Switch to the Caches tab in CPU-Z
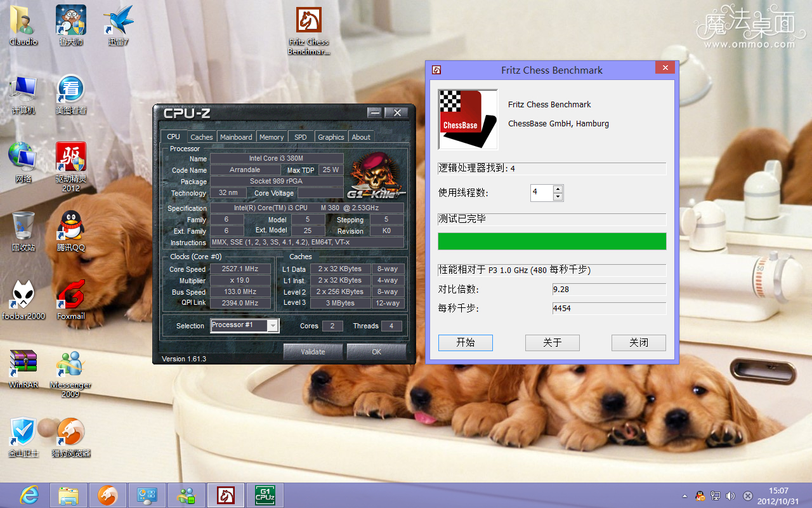The image size is (812, 508). point(202,137)
